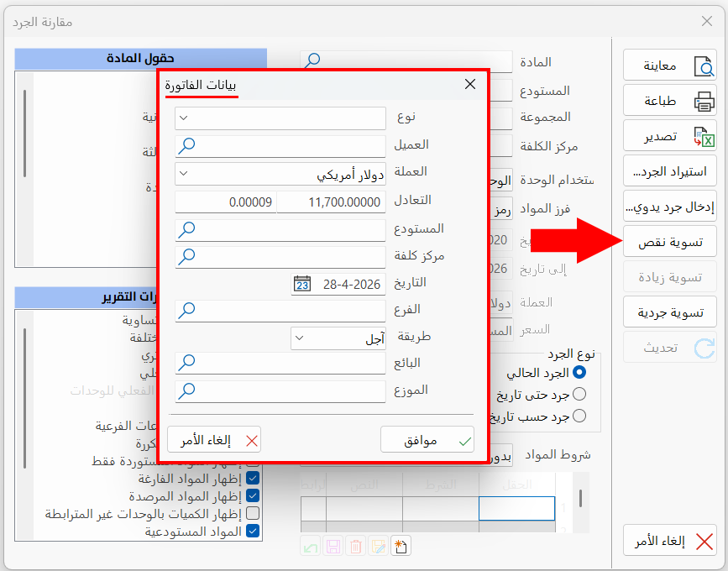Click the distributor (الموزع) search magnifier icon
This screenshot has width=728, height=571.
[186, 390]
